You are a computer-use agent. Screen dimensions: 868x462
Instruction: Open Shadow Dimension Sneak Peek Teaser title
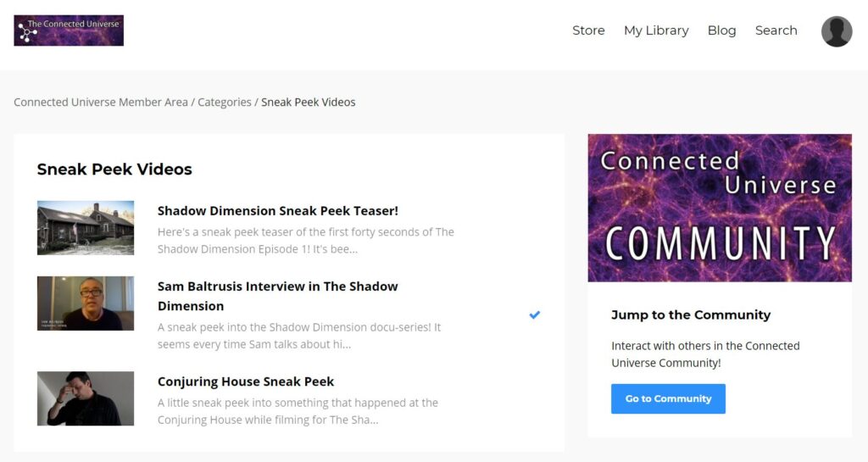[278, 211]
